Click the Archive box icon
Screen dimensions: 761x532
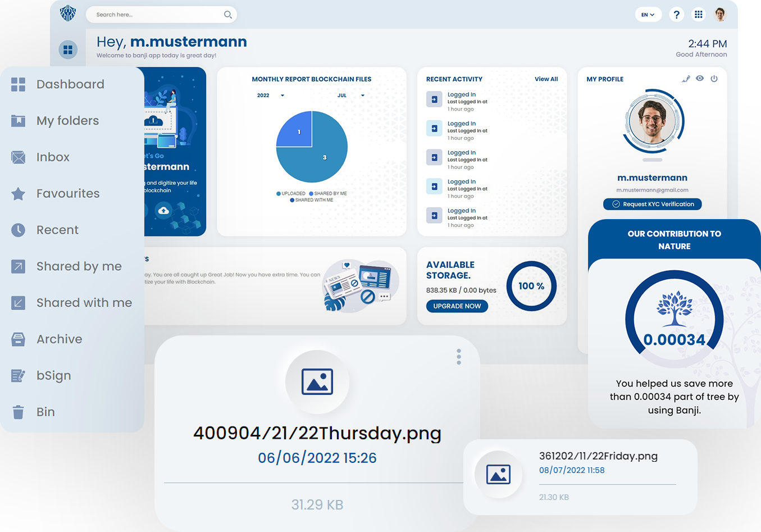pos(18,339)
